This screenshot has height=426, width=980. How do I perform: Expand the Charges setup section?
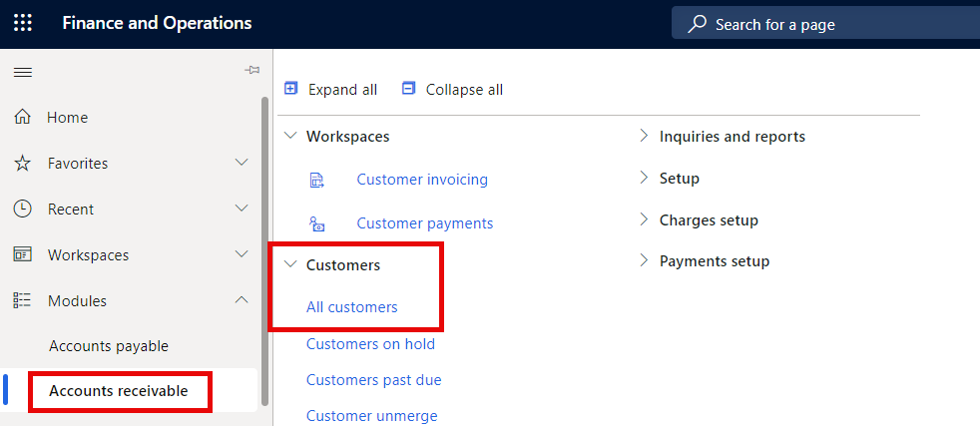click(x=644, y=219)
